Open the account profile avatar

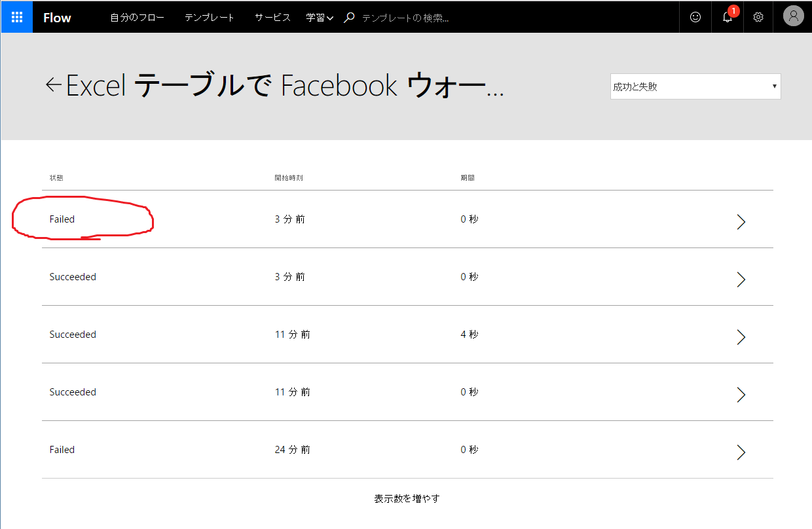pos(793,16)
